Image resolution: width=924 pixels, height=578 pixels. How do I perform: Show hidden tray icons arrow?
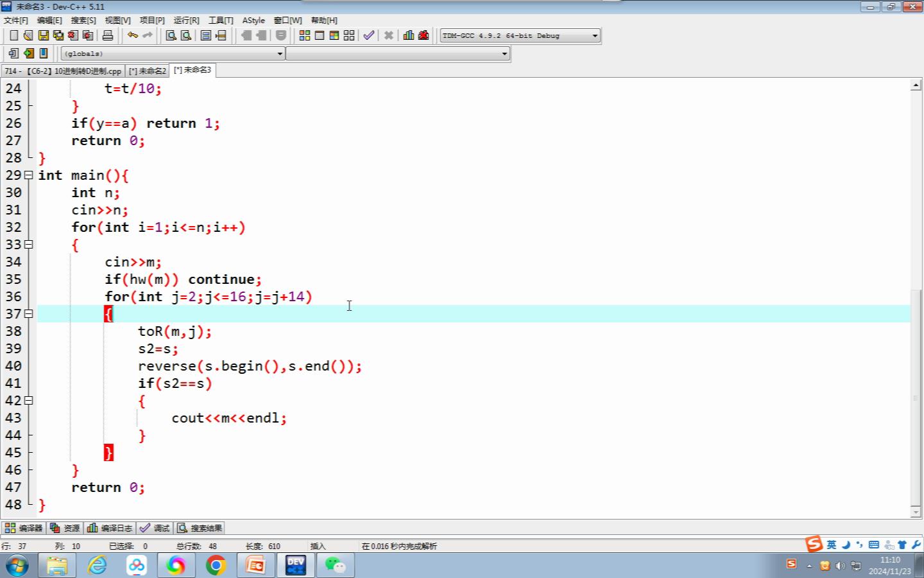(x=809, y=566)
